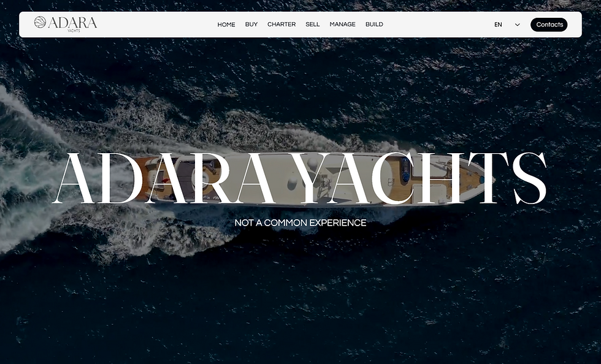
Task: Open the CHARTER page
Action: pos(281,24)
